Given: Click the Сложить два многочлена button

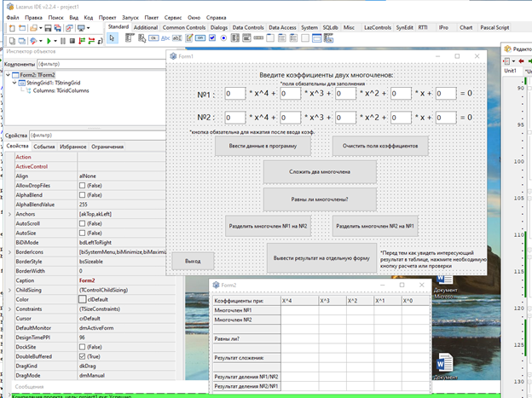Looking at the screenshot, I should pyautogui.click(x=319, y=171).
